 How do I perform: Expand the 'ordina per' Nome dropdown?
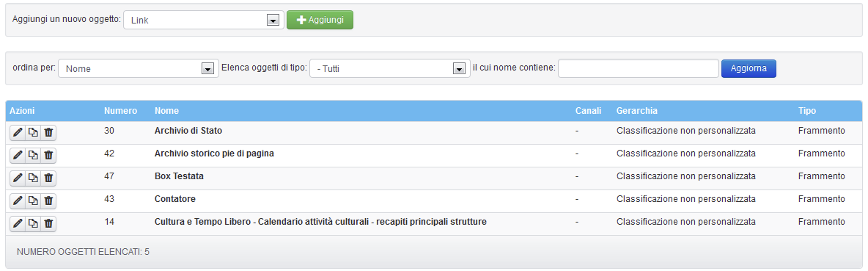tap(139, 69)
